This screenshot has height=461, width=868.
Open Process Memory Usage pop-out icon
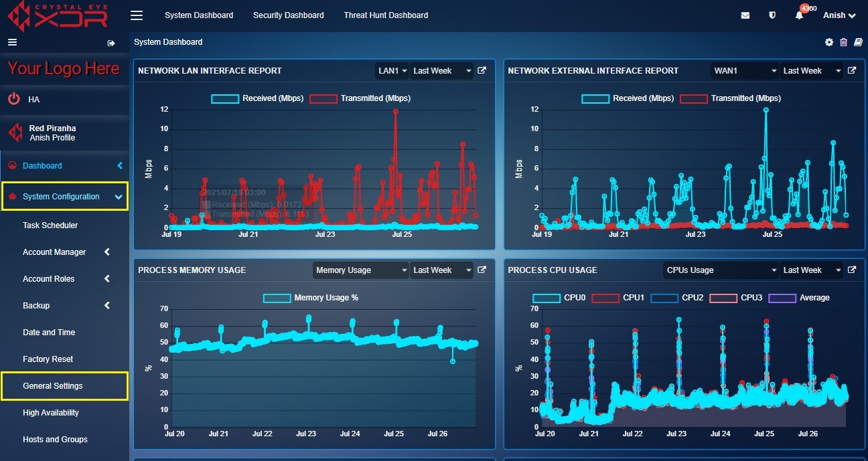tap(482, 270)
